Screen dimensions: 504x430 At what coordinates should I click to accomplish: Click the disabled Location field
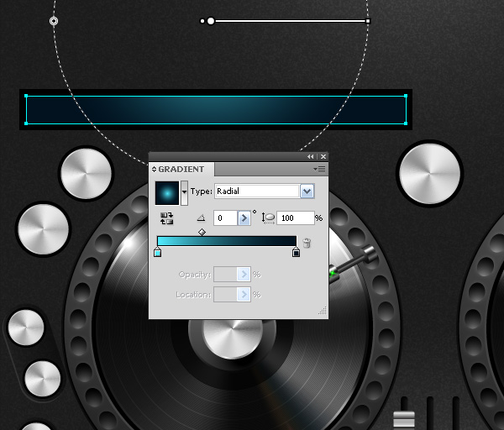click(x=225, y=295)
